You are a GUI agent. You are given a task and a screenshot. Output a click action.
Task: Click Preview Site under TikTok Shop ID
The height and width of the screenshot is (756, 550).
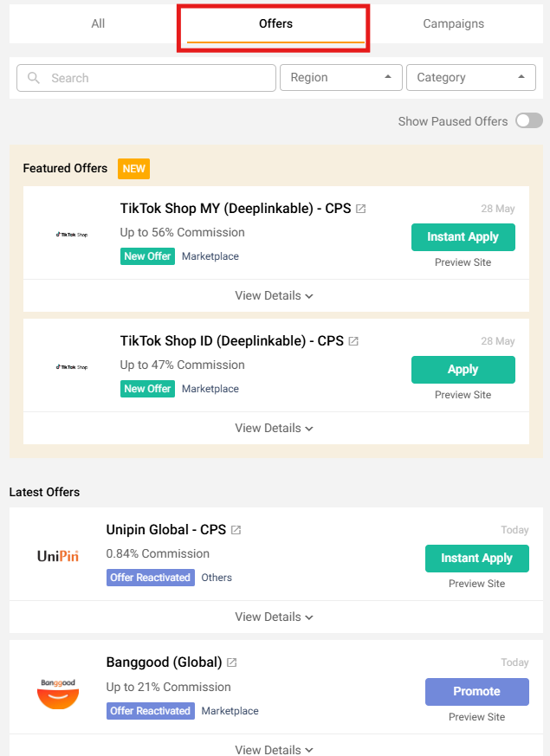pyautogui.click(x=463, y=395)
